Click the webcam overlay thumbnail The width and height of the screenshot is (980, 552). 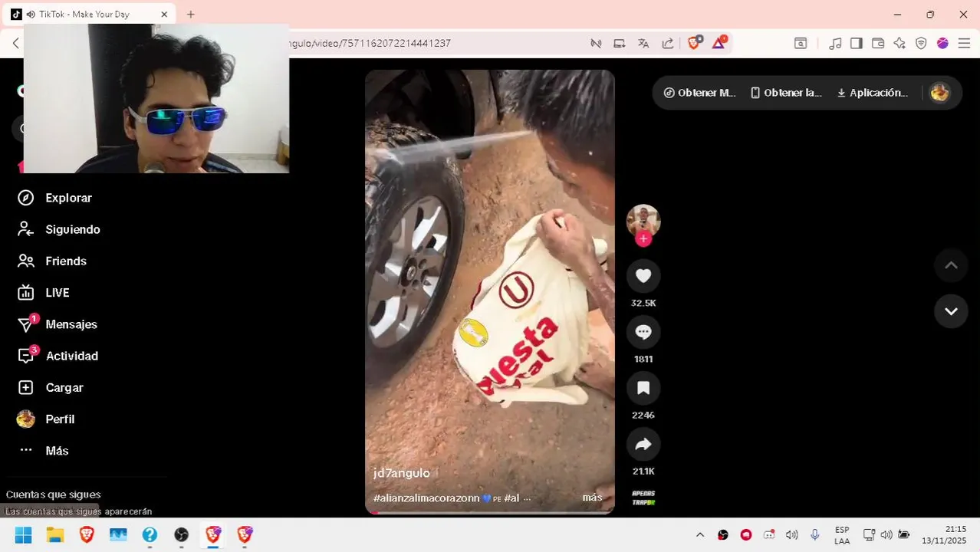coord(156,98)
